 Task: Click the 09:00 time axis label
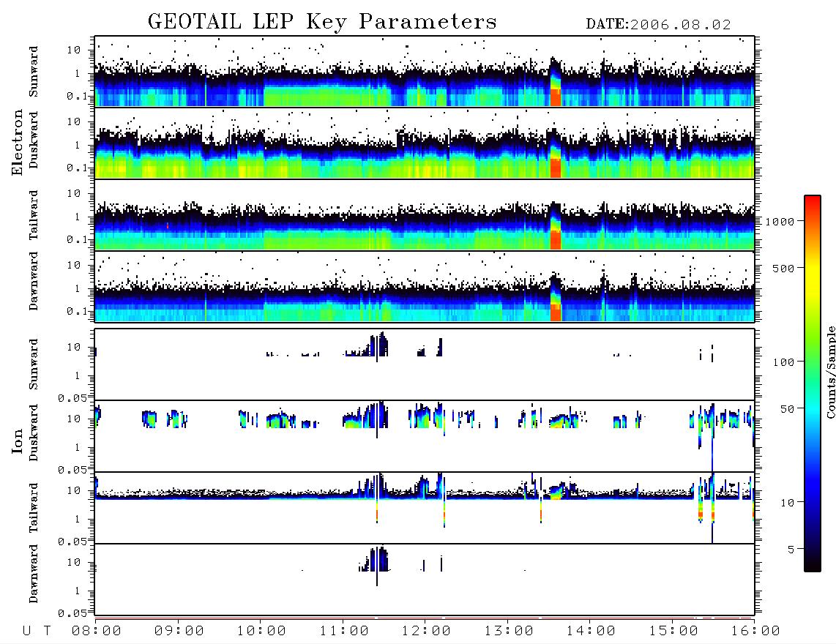click(x=179, y=632)
